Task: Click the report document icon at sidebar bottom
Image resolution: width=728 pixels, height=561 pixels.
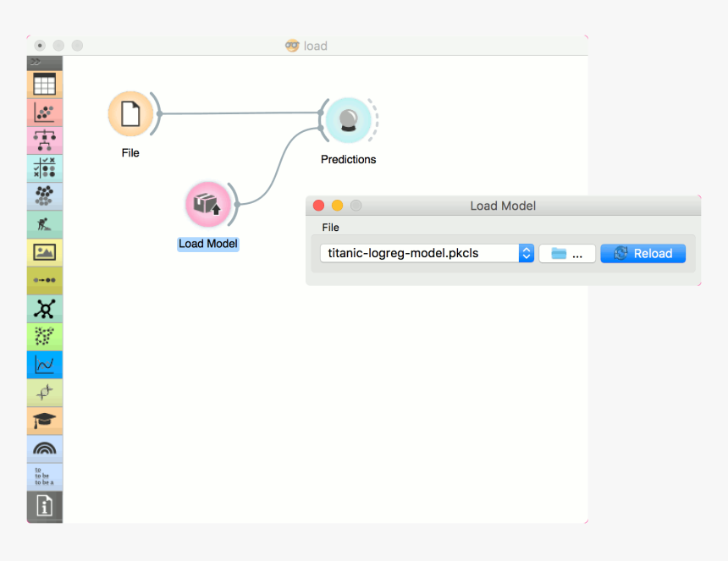Action: coord(44,505)
